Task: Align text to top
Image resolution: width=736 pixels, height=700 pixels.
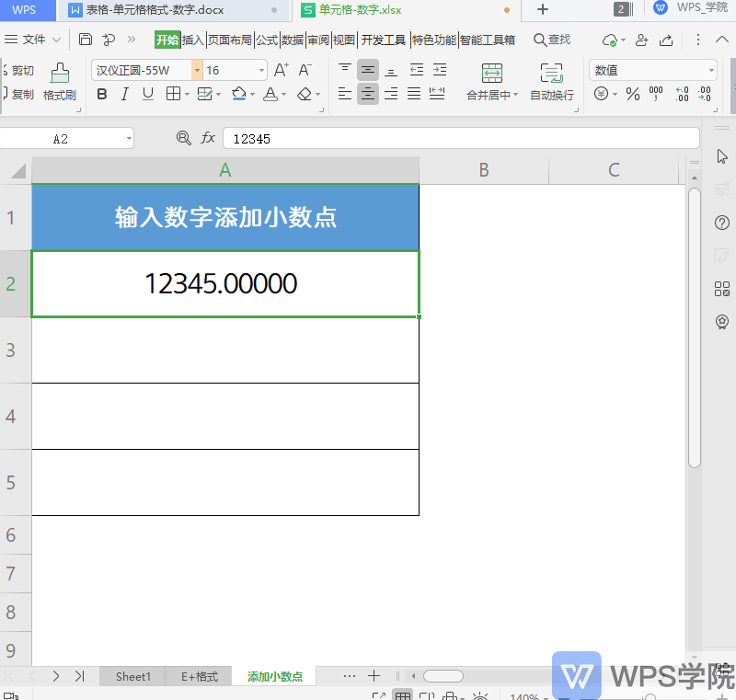Action: (x=345, y=70)
